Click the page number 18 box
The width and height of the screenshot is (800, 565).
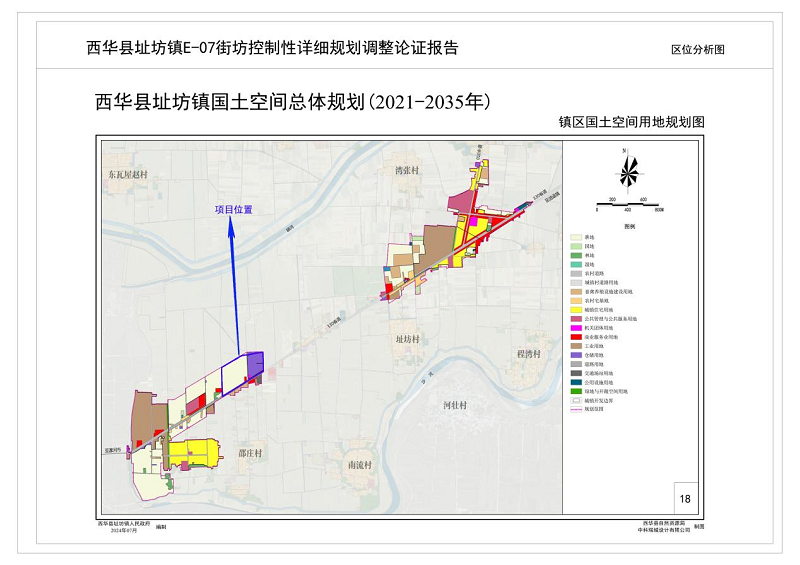pyautogui.click(x=684, y=497)
